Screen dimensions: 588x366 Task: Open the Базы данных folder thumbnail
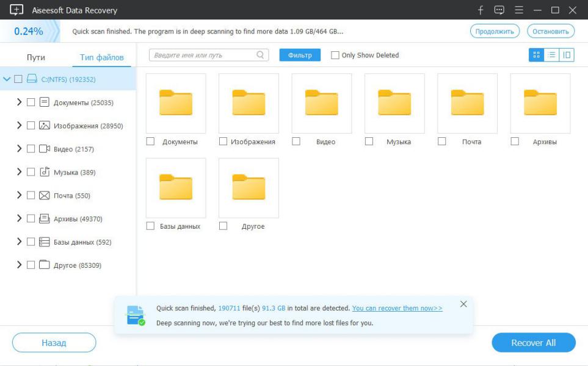175,188
